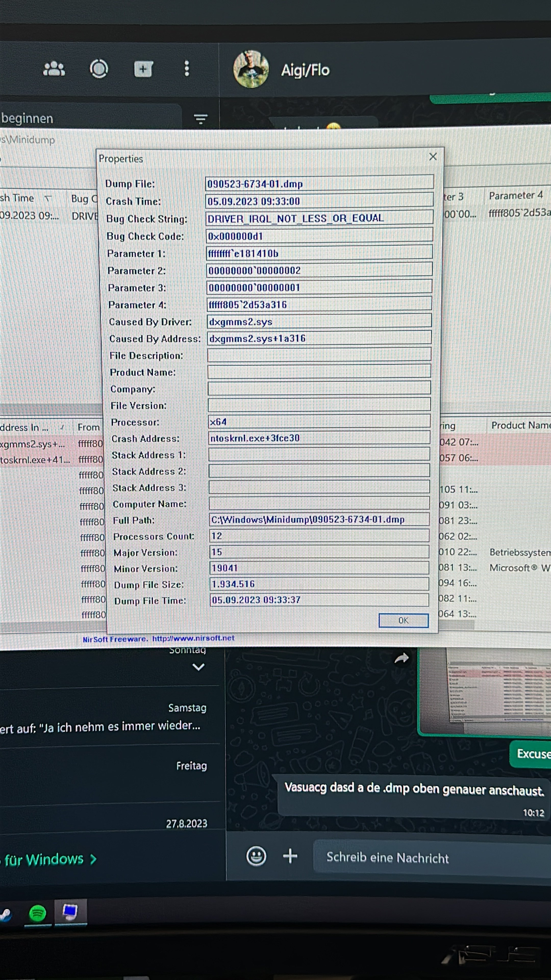Click the chat filter icon
Image resolution: width=551 pixels, height=980 pixels.
coord(201,119)
